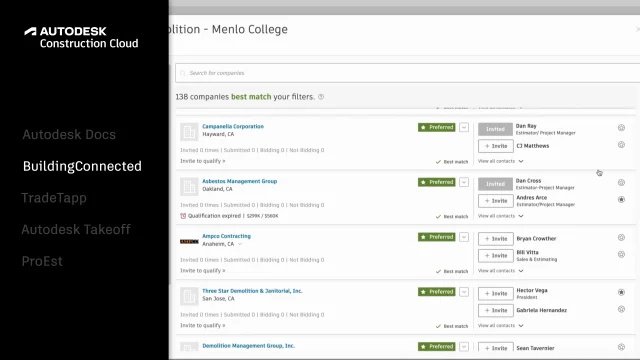Open Preferred dropdown for Ampco Contracting
The height and width of the screenshot is (360, 640).
[x=464, y=237]
